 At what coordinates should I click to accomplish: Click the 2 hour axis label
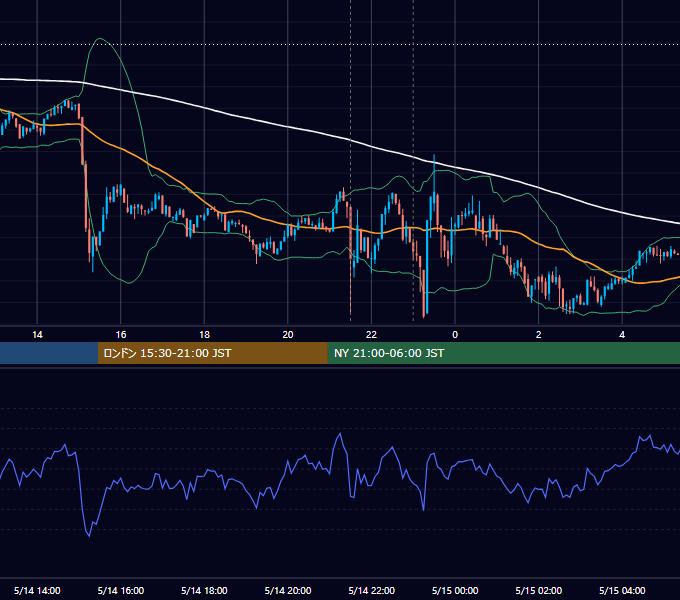(x=539, y=335)
